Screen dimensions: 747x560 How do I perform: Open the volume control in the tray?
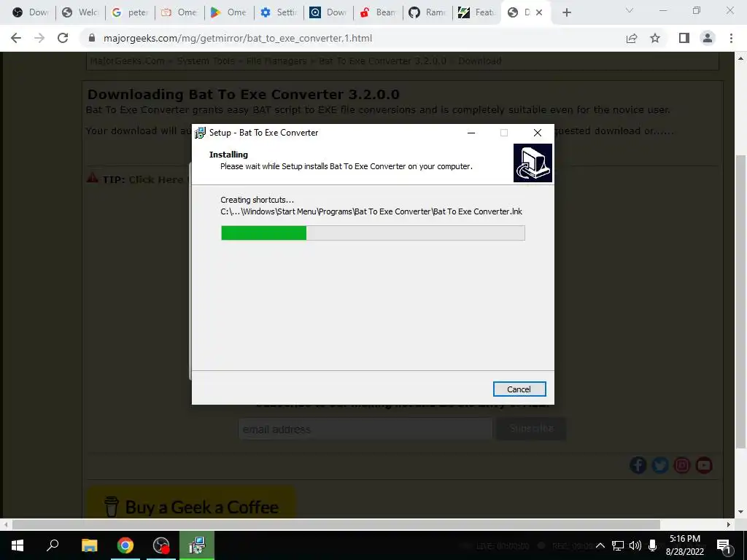(x=635, y=545)
